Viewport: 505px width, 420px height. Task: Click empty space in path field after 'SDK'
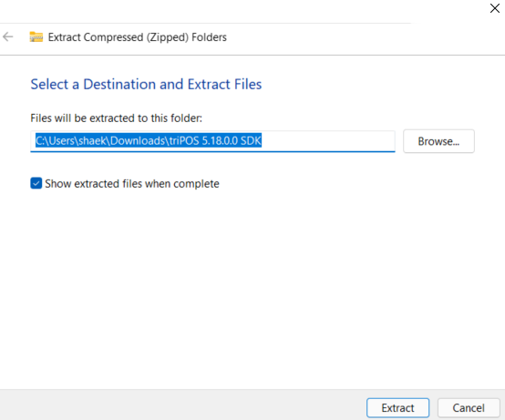click(328, 141)
